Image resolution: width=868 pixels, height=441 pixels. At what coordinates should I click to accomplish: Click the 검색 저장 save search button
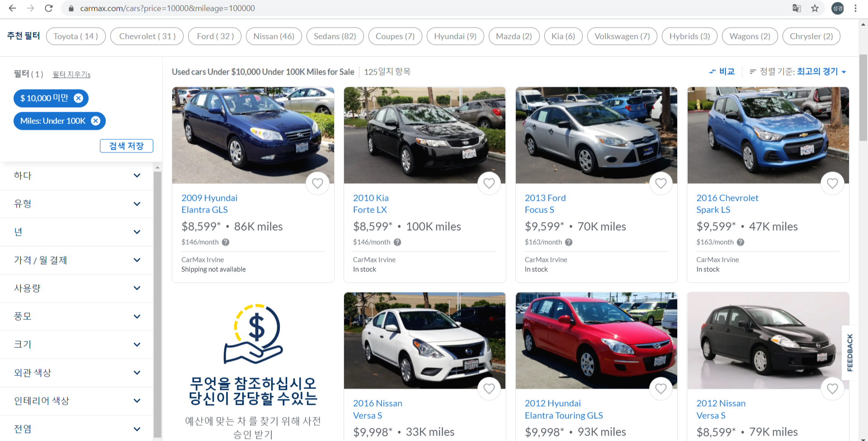(x=127, y=146)
